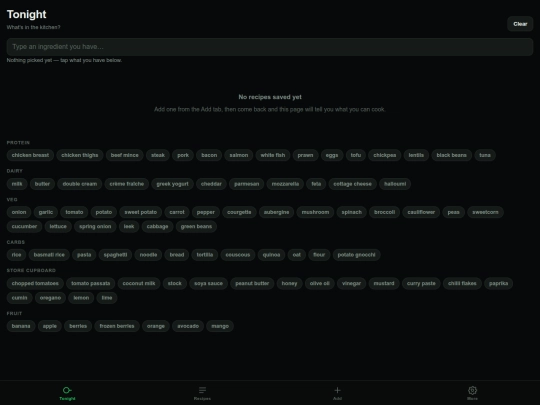Image resolution: width=540 pixels, height=405 pixels.
Task: Choose the courgette chip
Action: pos(239,212)
